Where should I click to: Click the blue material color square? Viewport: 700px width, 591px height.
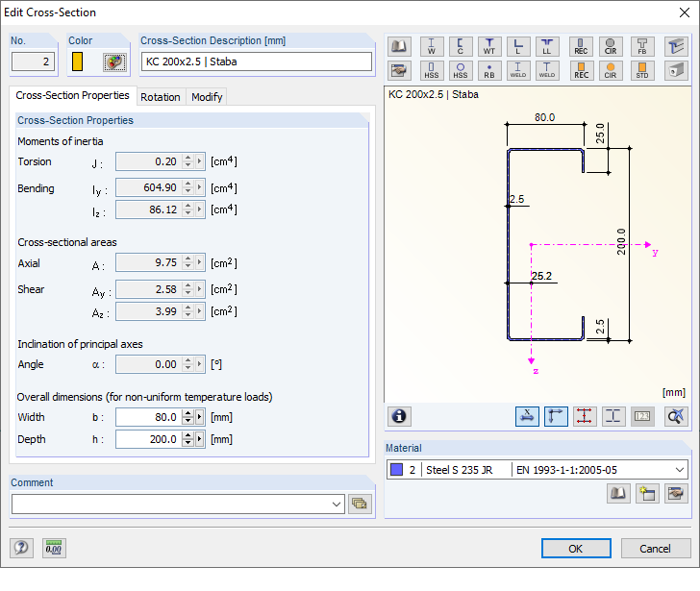click(x=396, y=470)
